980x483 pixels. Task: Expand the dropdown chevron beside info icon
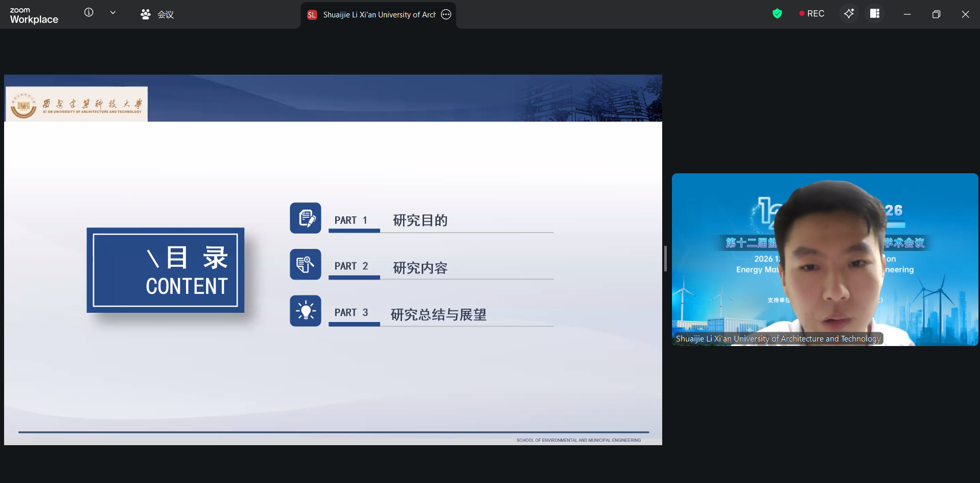pos(113,13)
